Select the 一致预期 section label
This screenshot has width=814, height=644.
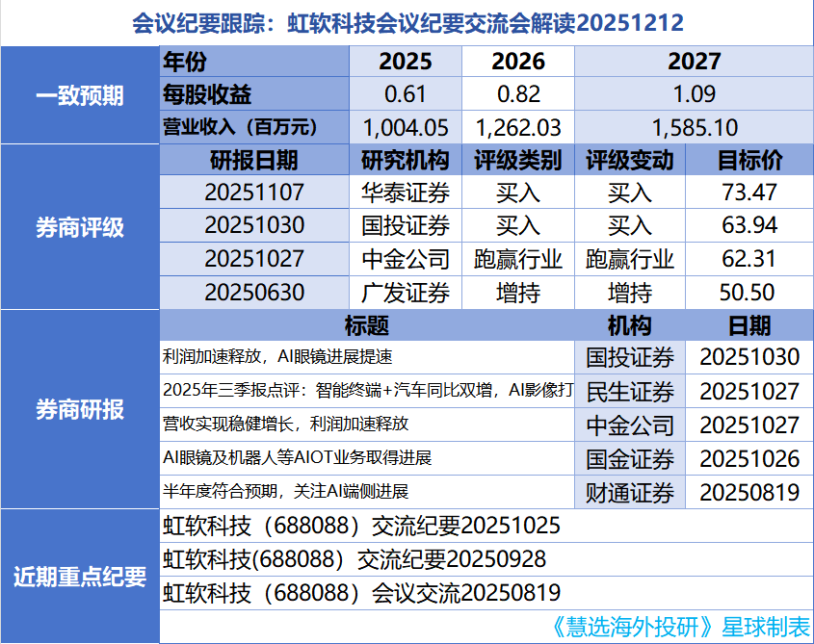click(x=80, y=96)
